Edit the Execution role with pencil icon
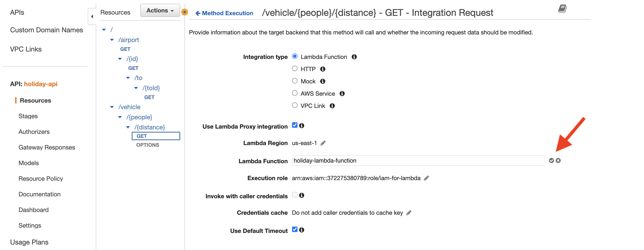The image size is (644, 250). point(426,178)
